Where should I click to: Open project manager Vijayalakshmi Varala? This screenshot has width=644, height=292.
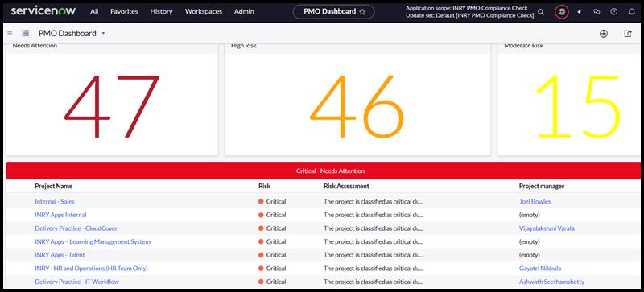click(x=547, y=228)
